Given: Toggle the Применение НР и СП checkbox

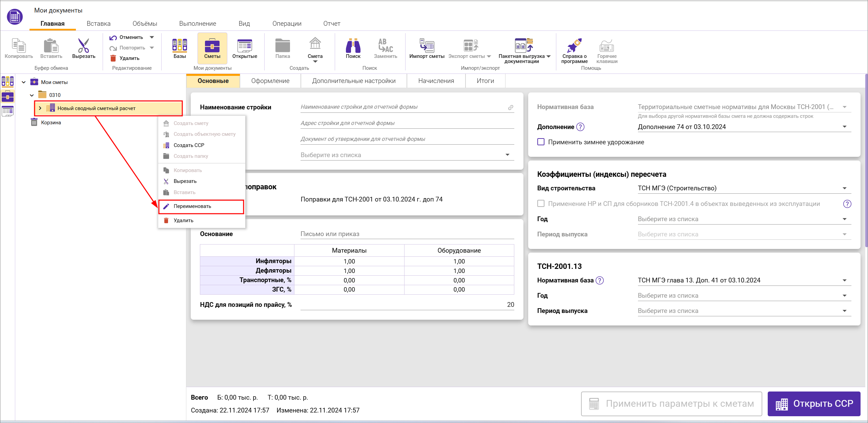Looking at the screenshot, I should point(541,204).
